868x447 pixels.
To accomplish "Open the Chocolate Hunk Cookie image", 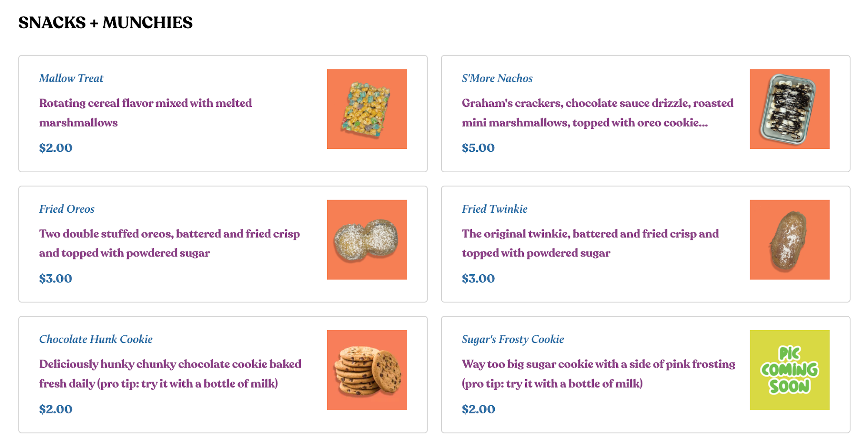I will (367, 370).
